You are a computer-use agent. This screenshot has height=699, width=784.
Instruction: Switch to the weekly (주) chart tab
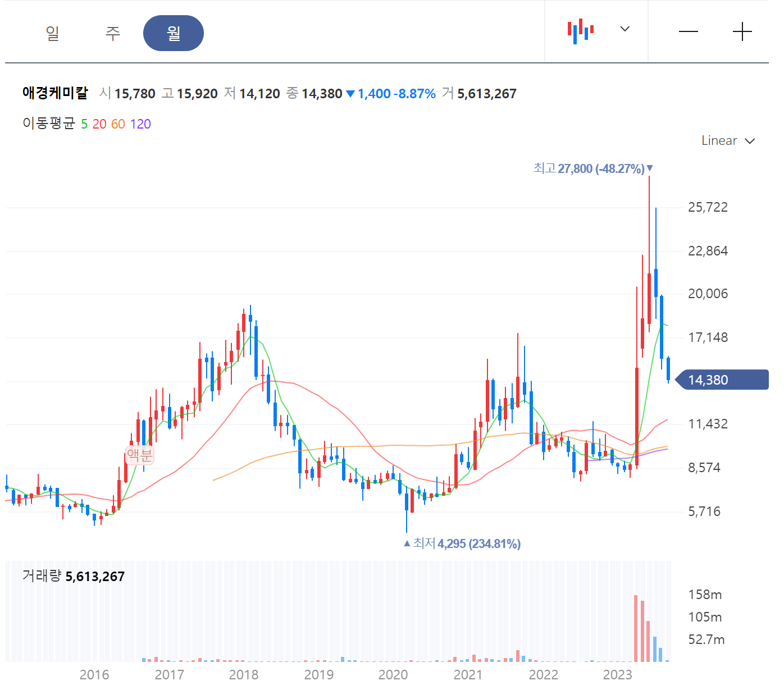113,33
